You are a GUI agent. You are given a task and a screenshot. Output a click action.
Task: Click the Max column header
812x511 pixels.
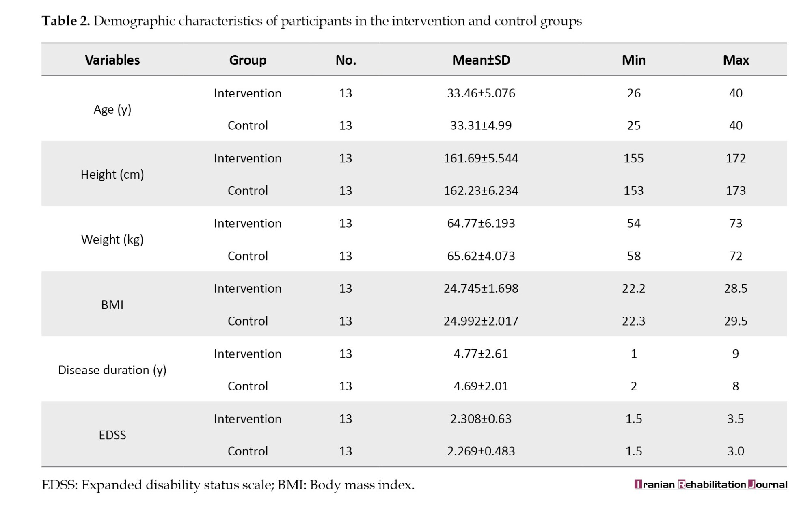(736, 60)
